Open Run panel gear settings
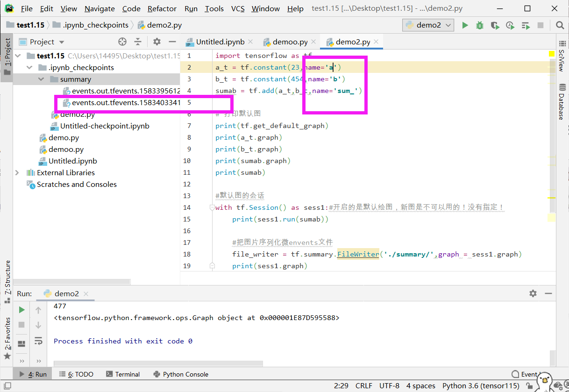This screenshot has height=392, width=569. [533, 293]
